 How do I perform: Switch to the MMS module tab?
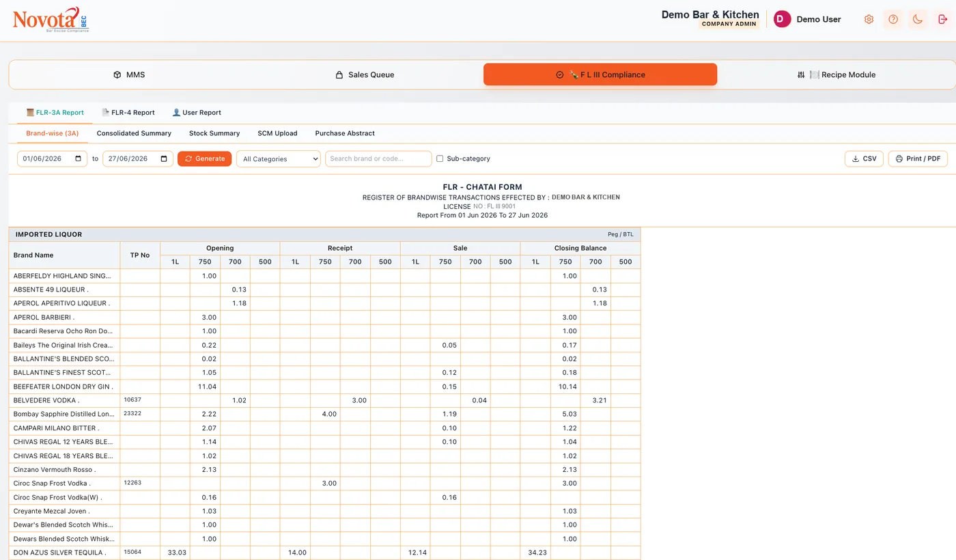click(x=128, y=74)
